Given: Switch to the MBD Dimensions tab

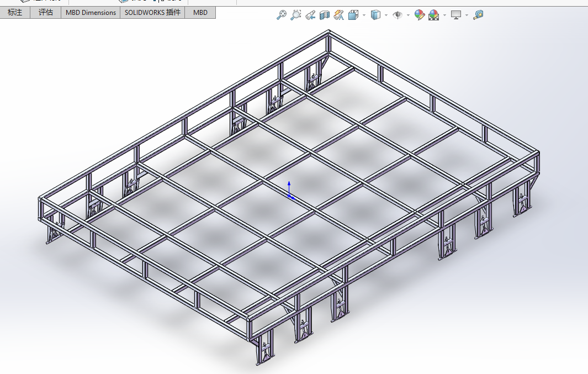Looking at the screenshot, I should [x=91, y=12].
